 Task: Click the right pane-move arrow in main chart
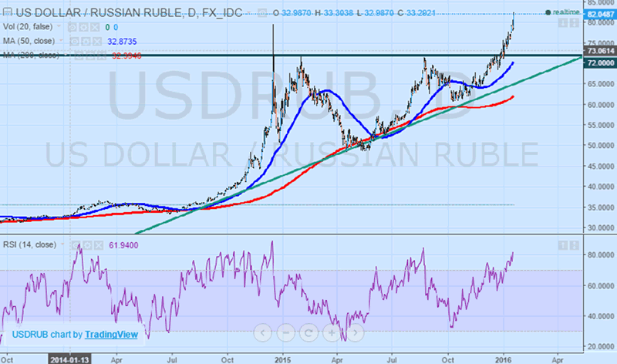(x=575, y=23)
